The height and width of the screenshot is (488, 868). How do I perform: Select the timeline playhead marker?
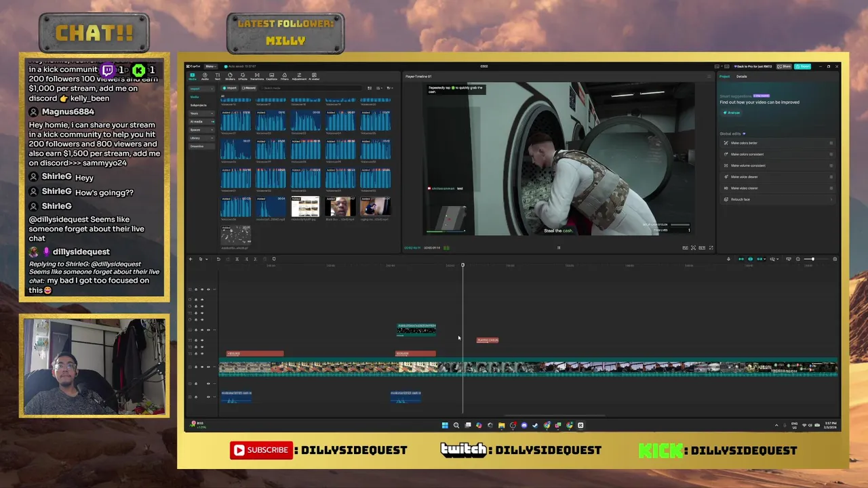pos(463,265)
